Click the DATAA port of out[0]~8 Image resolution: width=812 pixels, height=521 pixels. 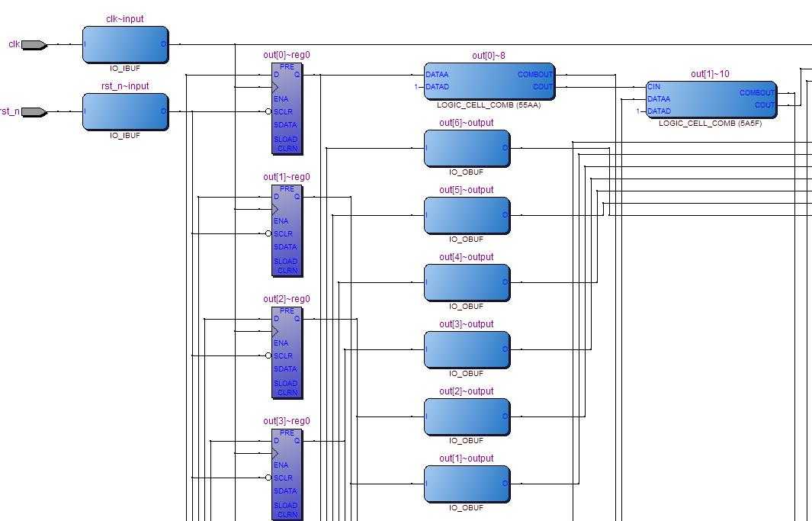pyautogui.click(x=437, y=75)
